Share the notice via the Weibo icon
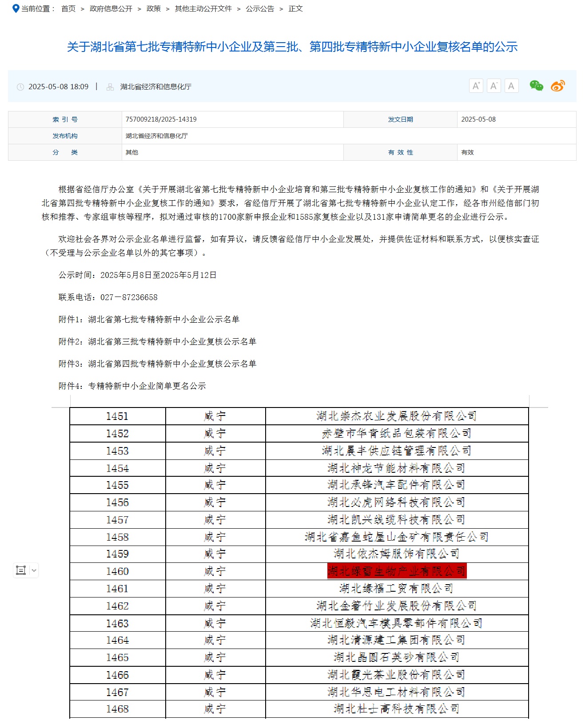This screenshot has height=728, width=585. click(557, 86)
